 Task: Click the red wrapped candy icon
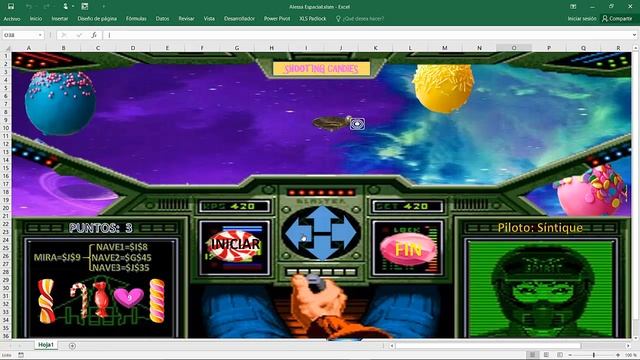tap(101, 299)
